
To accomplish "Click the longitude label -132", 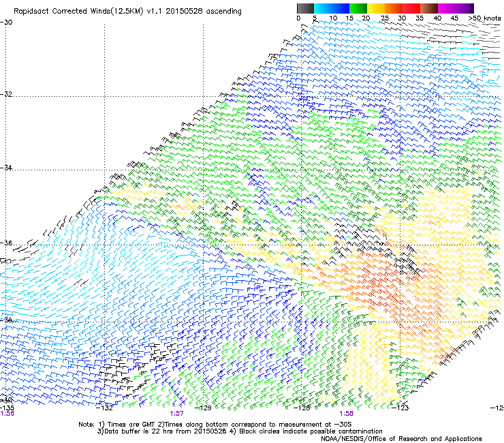I will click(x=105, y=408).
